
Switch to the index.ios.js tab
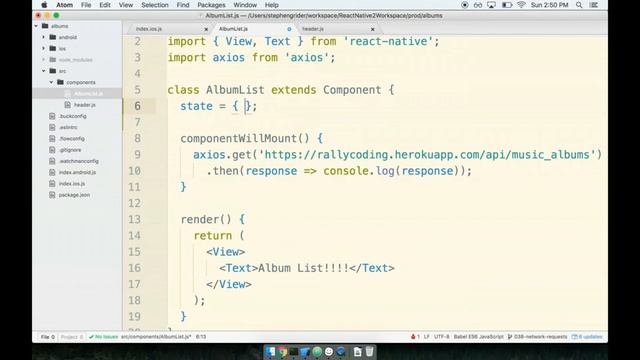pyautogui.click(x=149, y=29)
